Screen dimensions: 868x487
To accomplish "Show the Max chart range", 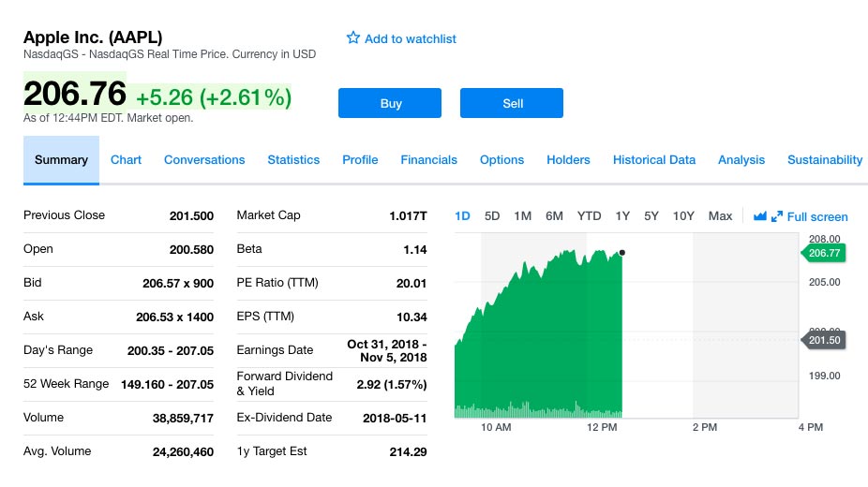I will [x=720, y=216].
